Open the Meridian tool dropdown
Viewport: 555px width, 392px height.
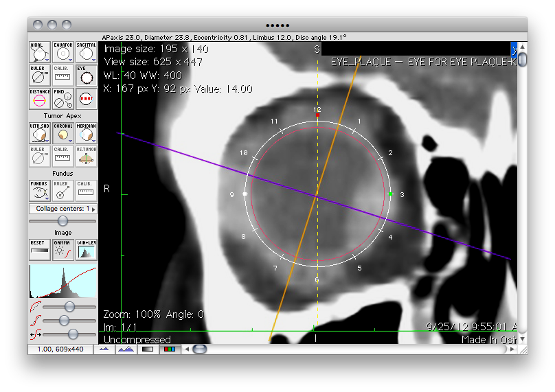click(93, 141)
